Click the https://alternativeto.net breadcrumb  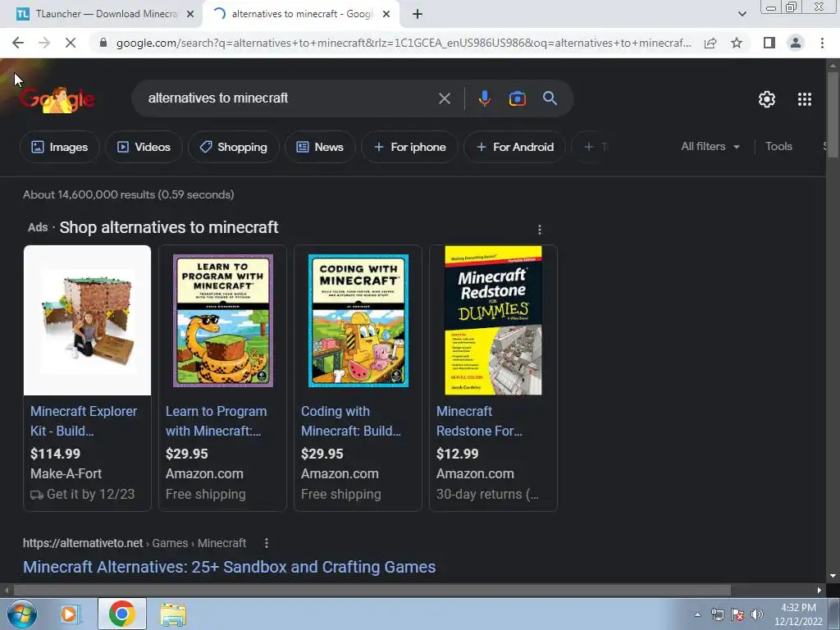(83, 543)
